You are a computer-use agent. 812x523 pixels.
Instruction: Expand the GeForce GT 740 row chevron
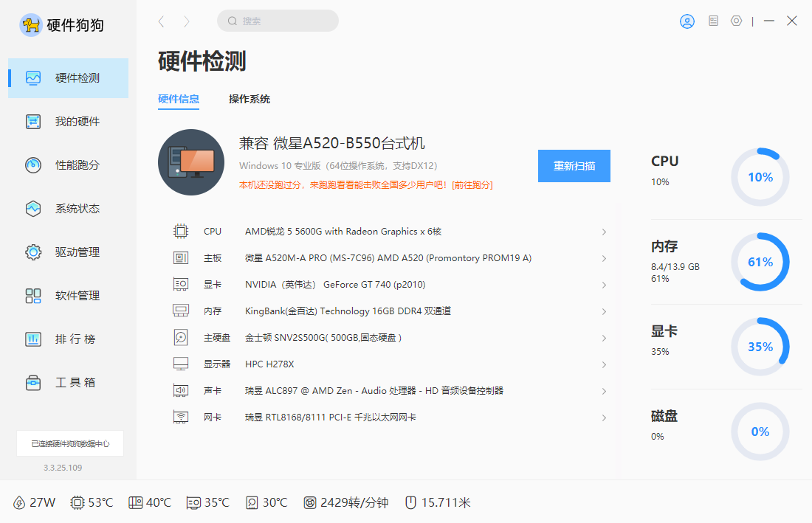pos(604,285)
